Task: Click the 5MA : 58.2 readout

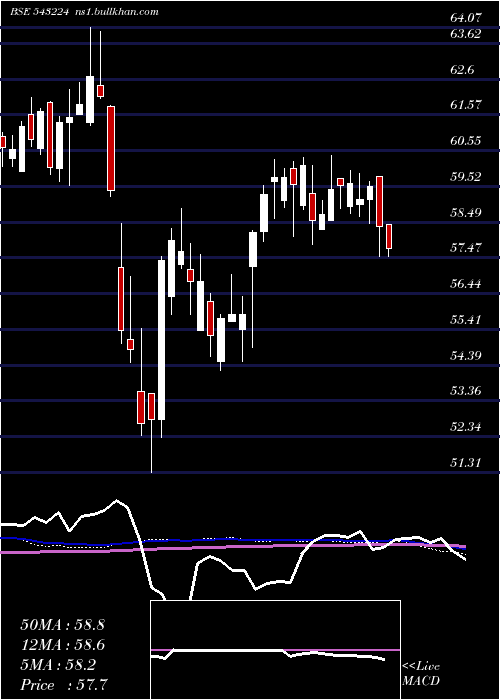Action: coord(57,665)
